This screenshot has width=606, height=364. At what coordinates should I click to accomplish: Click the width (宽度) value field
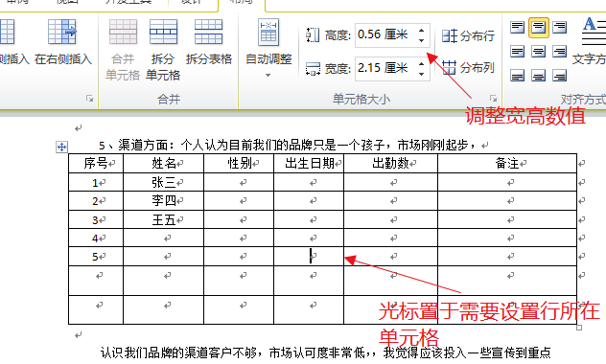(x=386, y=68)
